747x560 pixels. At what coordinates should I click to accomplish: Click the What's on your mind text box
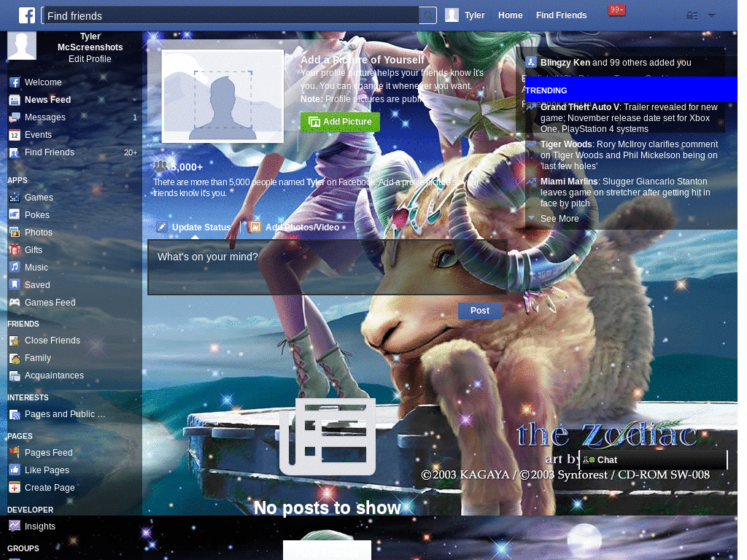point(327,267)
